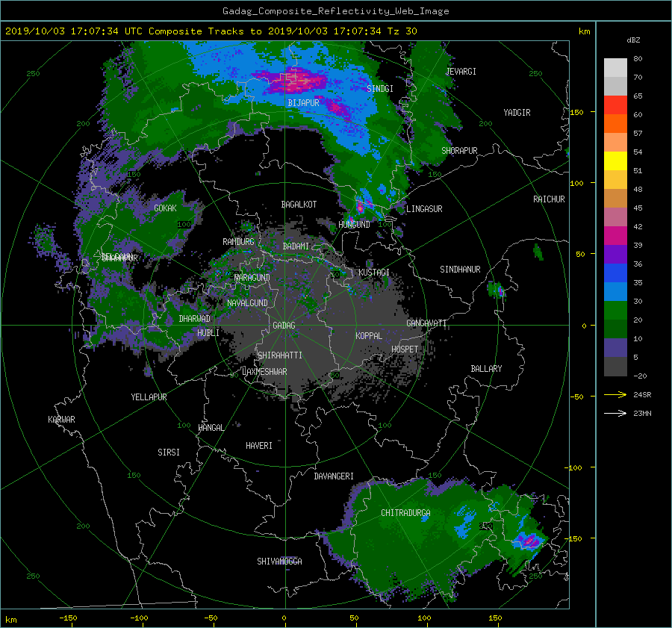672x628 pixels.
Task: Click the YELLAPUR city label
Action: tap(149, 397)
